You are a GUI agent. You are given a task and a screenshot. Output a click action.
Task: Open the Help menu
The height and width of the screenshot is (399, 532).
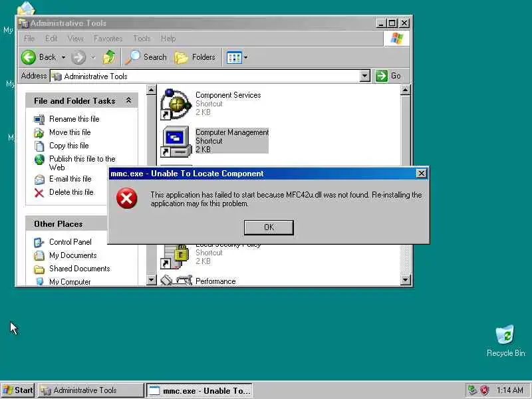[168, 39]
